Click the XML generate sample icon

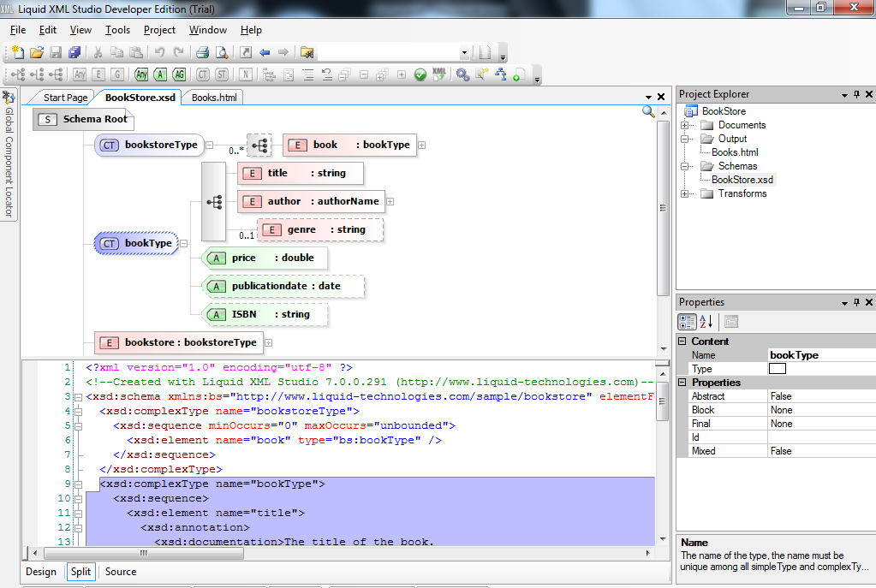click(439, 74)
